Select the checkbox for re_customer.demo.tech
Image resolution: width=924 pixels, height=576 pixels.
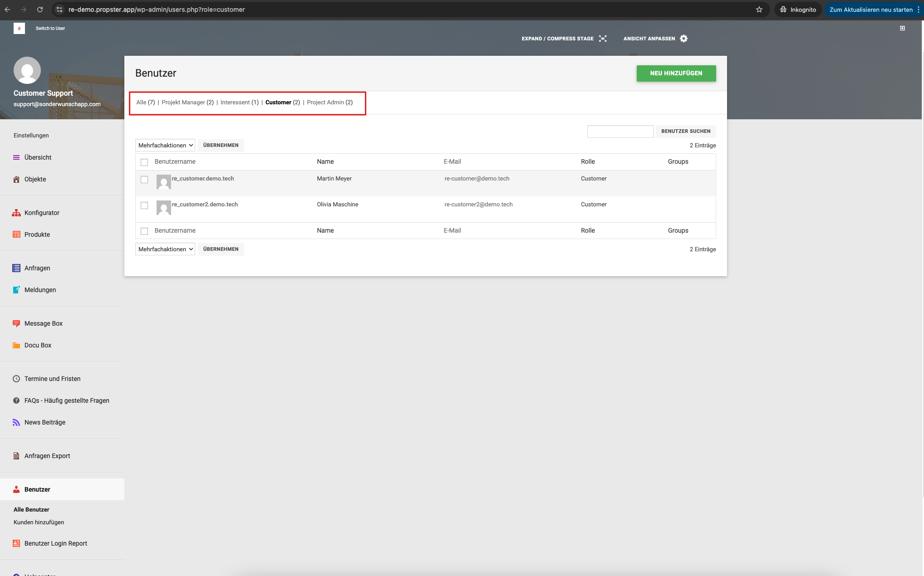pyautogui.click(x=144, y=180)
